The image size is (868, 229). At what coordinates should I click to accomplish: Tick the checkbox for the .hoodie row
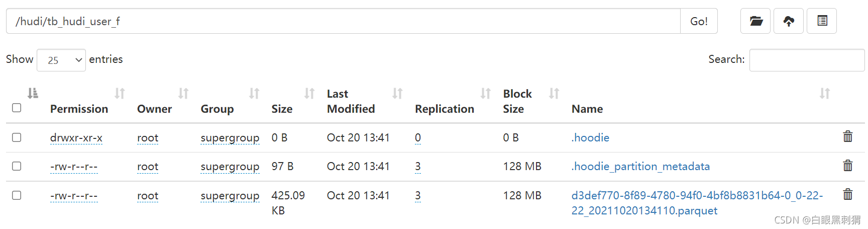(17, 137)
